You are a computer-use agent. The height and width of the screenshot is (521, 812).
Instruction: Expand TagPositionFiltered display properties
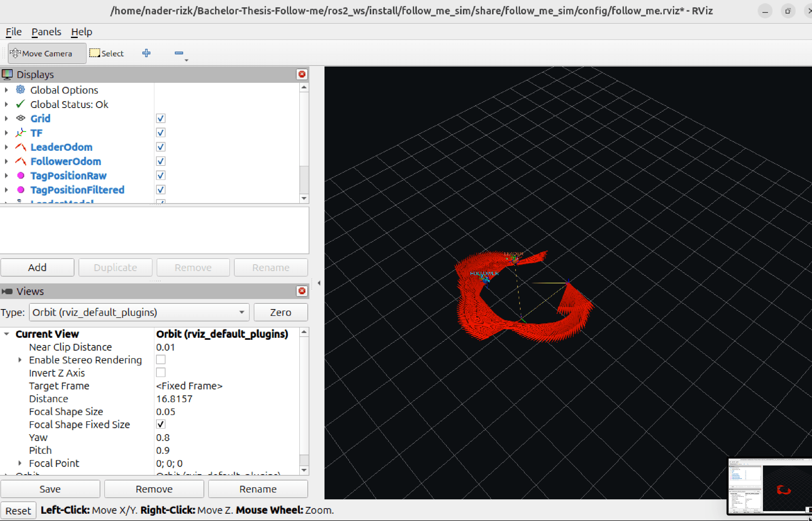pyautogui.click(x=6, y=190)
